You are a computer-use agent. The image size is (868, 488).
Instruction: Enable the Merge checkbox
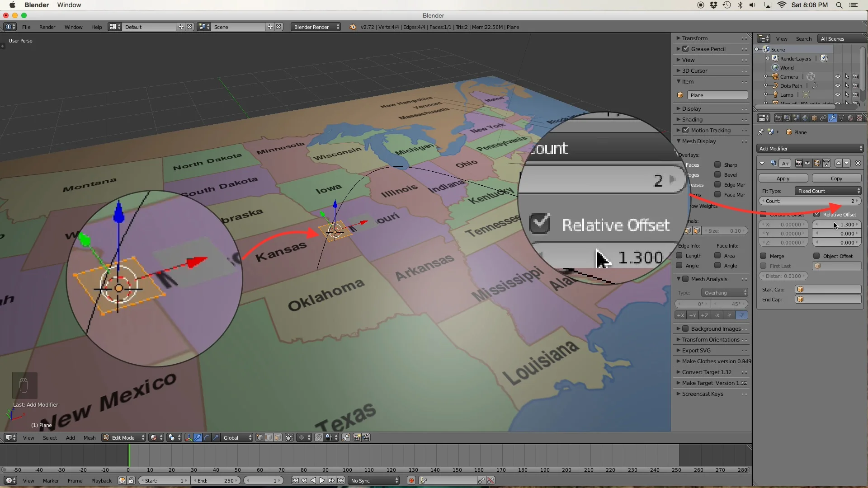pyautogui.click(x=764, y=256)
